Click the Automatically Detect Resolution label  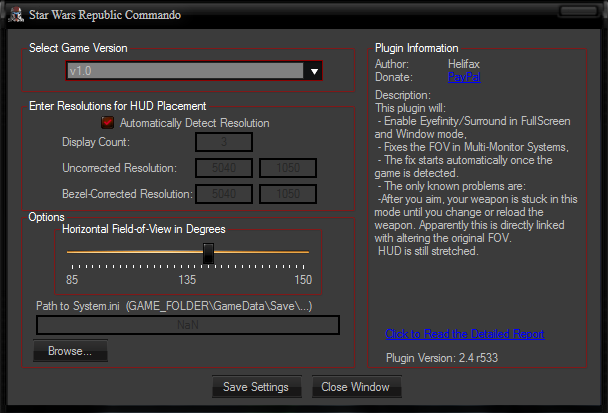pos(194,123)
